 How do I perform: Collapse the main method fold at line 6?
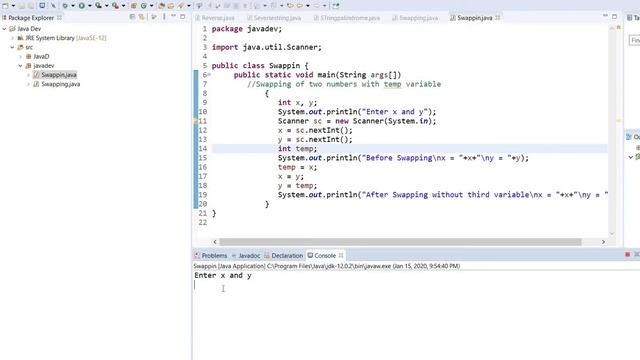(x=209, y=75)
